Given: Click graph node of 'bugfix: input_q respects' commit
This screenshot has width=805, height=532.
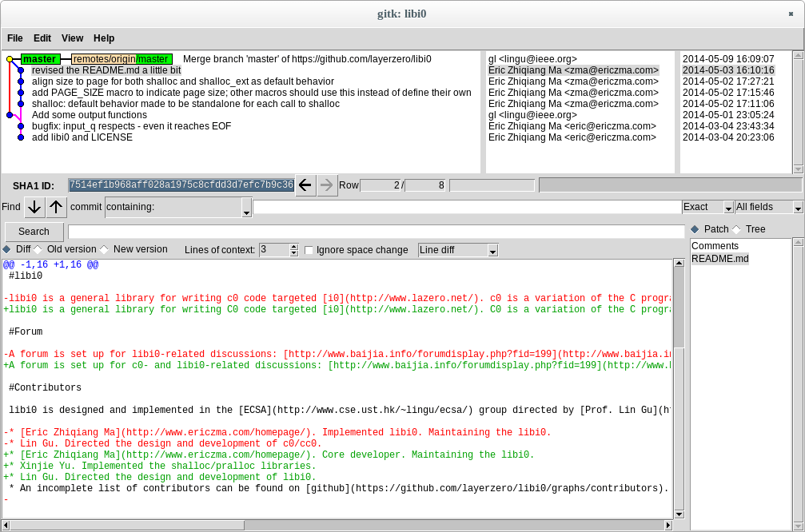Looking at the screenshot, I should (x=21, y=126).
